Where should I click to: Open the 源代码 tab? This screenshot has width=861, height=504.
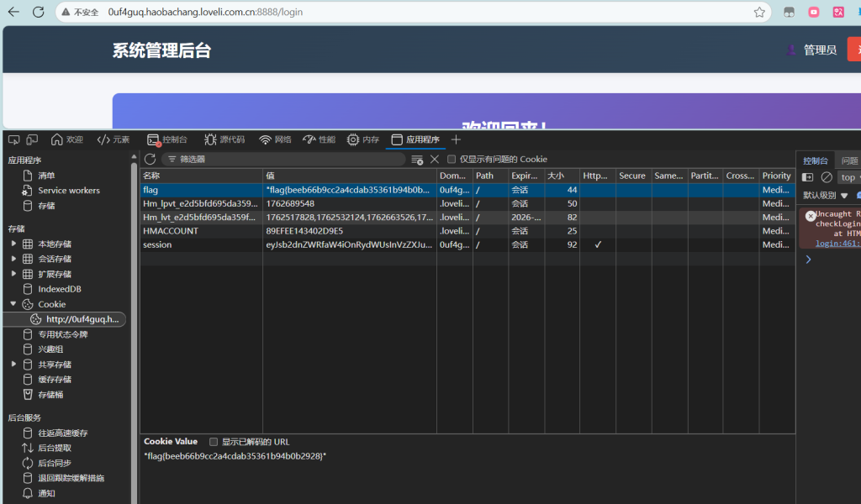[x=224, y=139]
